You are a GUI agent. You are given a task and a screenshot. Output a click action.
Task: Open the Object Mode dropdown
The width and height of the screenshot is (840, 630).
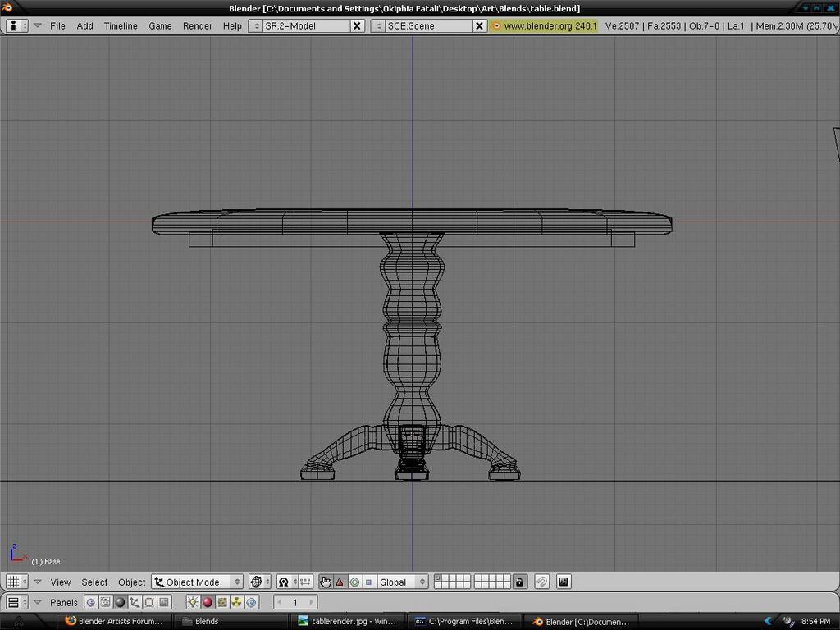pos(197,582)
